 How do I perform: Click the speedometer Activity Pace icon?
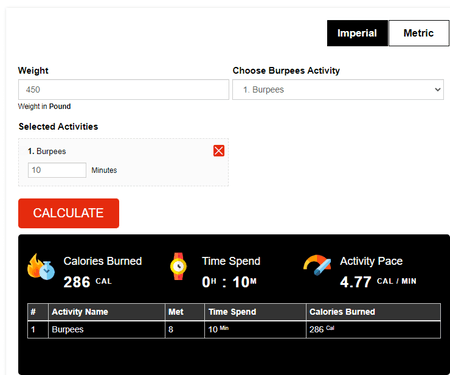click(x=317, y=265)
